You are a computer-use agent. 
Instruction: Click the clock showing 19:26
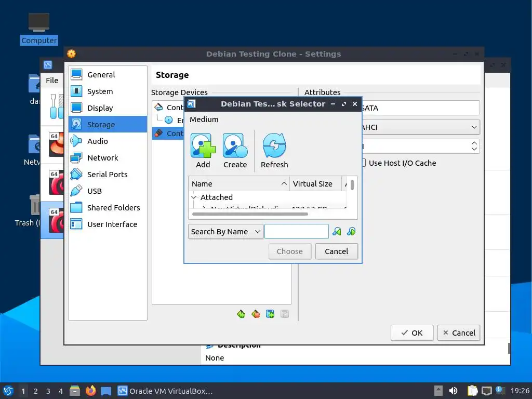520,391
